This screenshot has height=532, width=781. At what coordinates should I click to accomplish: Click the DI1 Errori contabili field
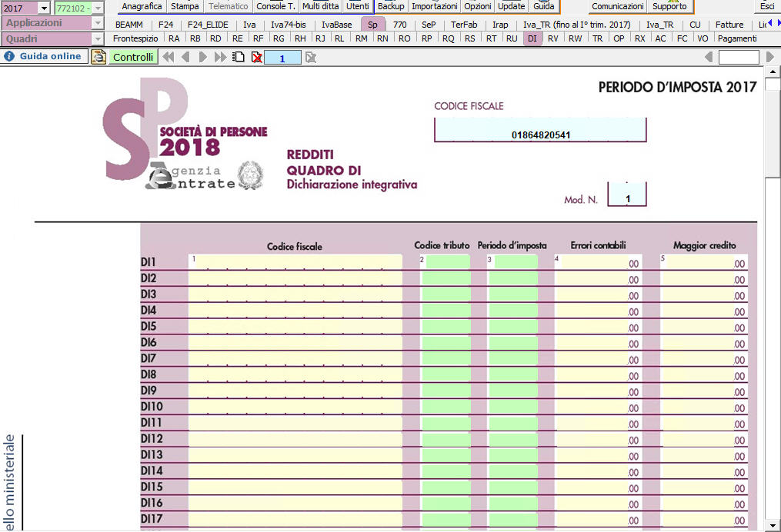coord(598,262)
